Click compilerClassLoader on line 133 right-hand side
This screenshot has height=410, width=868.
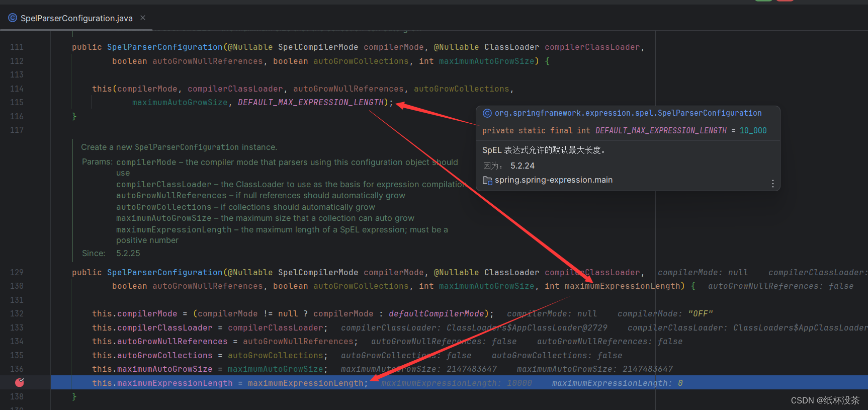click(x=275, y=328)
